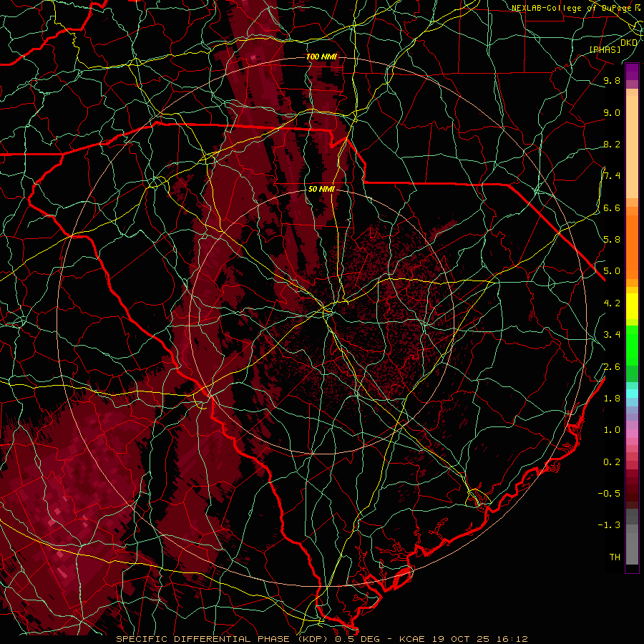The width and height of the screenshot is (644, 644).
Task: Select the yellow segment of color bar
Action: click(632, 306)
